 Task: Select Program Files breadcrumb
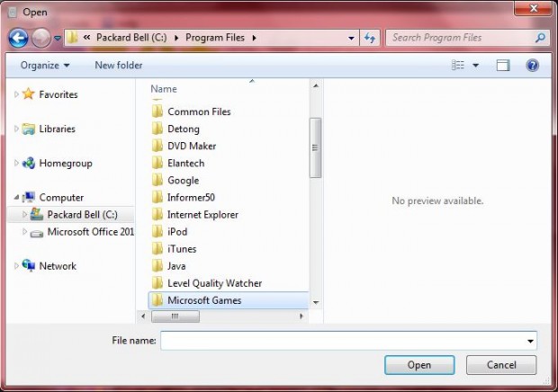tap(215, 38)
